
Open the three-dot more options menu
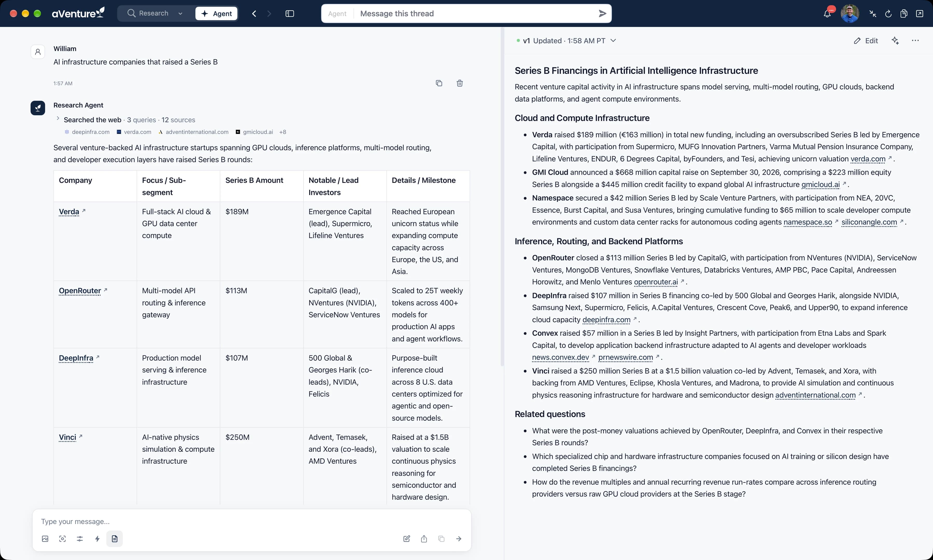[x=915, y=41]
